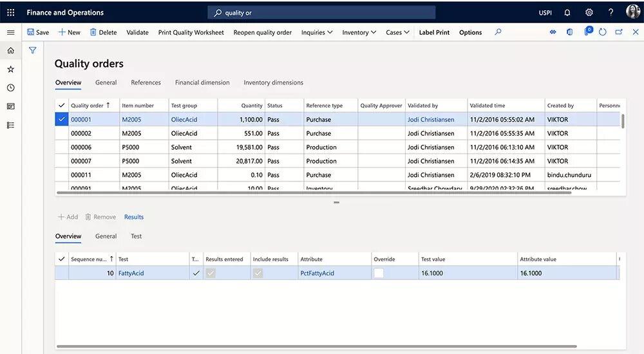
Task: Open the user profile avatar
Action: click(632, 12)
